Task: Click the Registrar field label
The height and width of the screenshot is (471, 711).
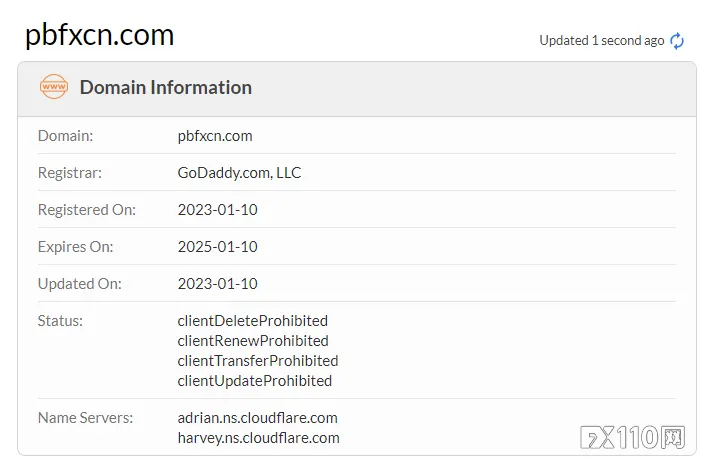Action: [x=70, y=172]
